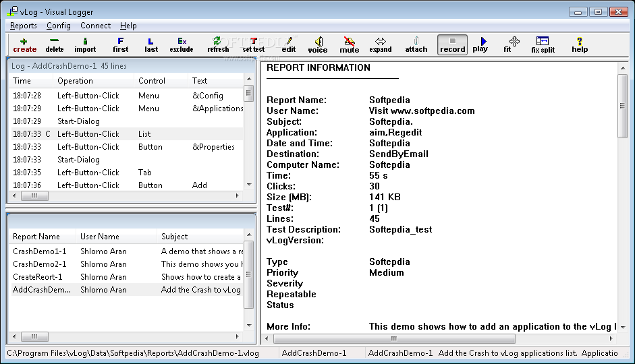Click report information horizontal scroll right arrow

[611, 338]
